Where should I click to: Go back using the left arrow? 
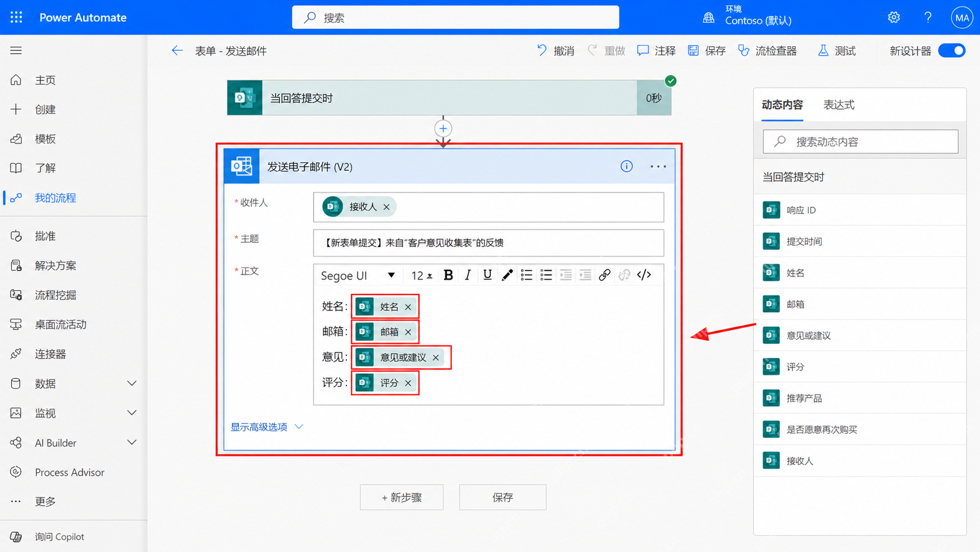pyautogui.click(x=177, y=50)
